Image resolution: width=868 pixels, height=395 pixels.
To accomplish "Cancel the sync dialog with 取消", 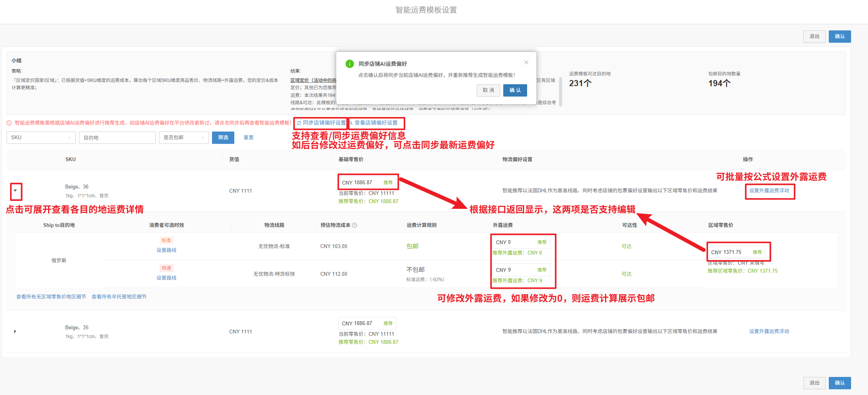I will pos(488,90).
